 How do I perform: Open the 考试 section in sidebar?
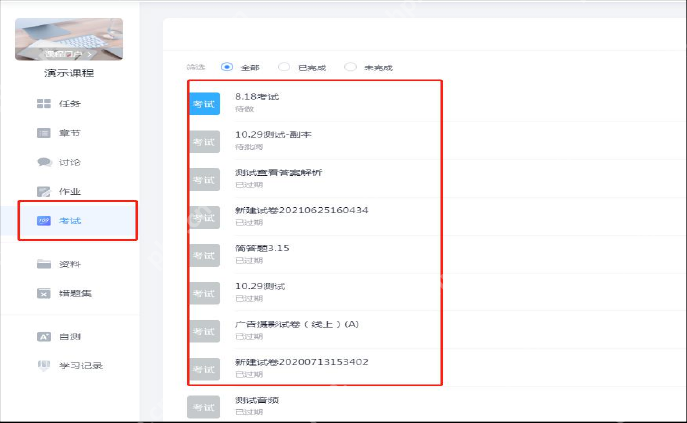click(70, 220)
